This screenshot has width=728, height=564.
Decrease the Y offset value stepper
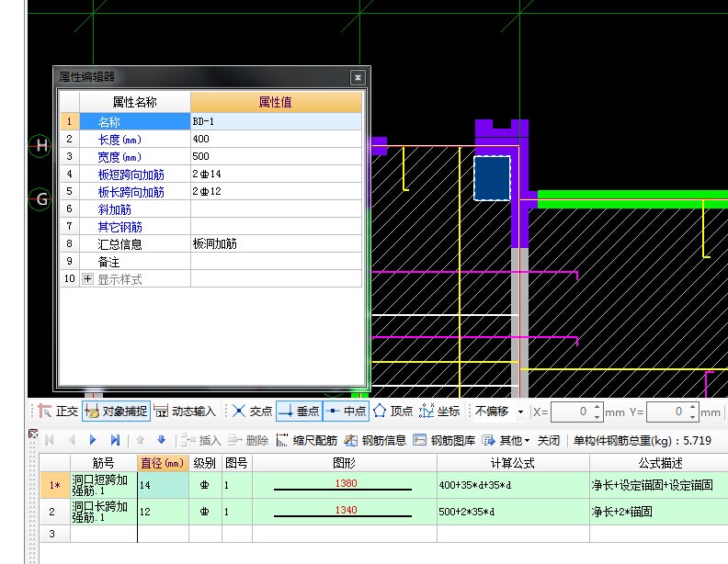coord(693,416)
